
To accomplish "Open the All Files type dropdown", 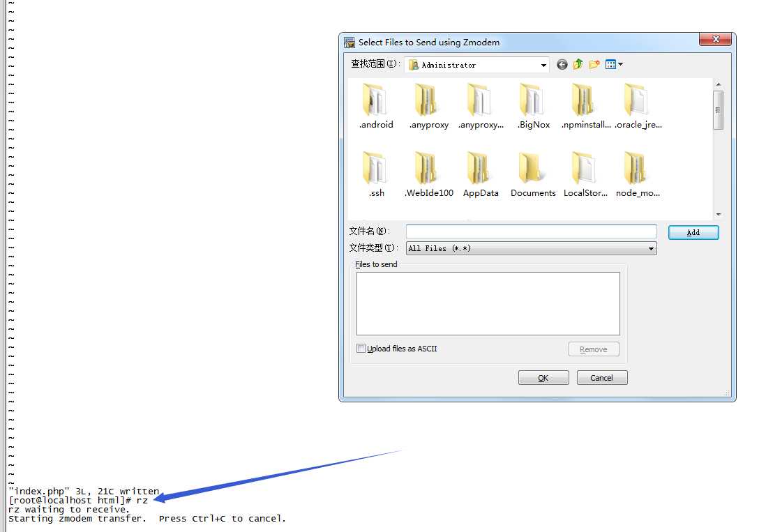I will [652, 249].
